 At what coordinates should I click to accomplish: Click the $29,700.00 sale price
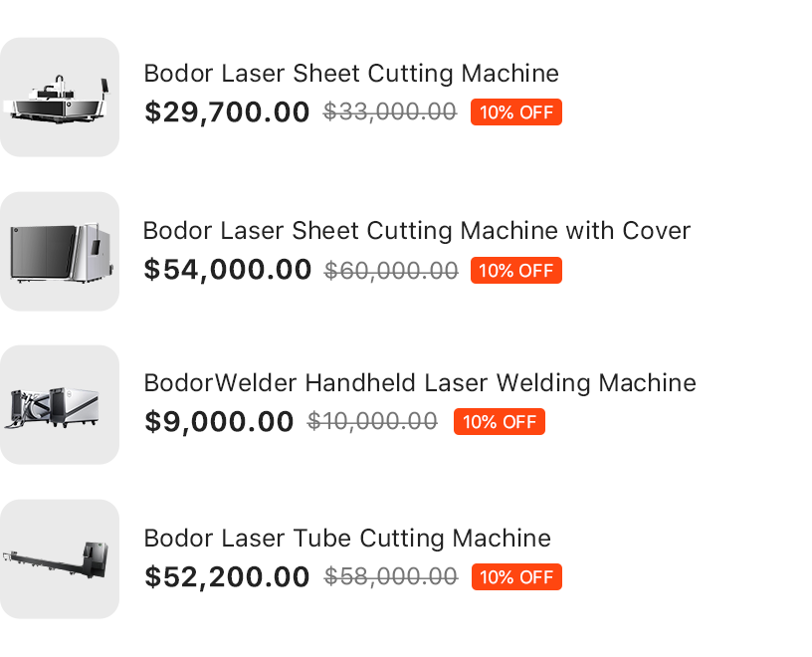pyautogui.click(x=227, y=112)
